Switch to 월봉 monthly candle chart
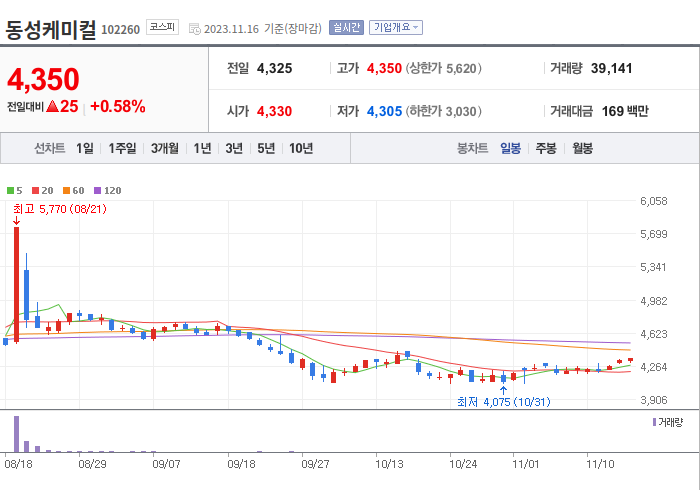 (583, 148)
